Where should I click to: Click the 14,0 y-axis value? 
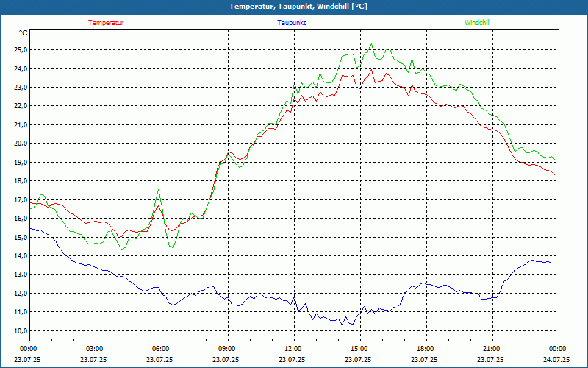click(x=21, y=255)
